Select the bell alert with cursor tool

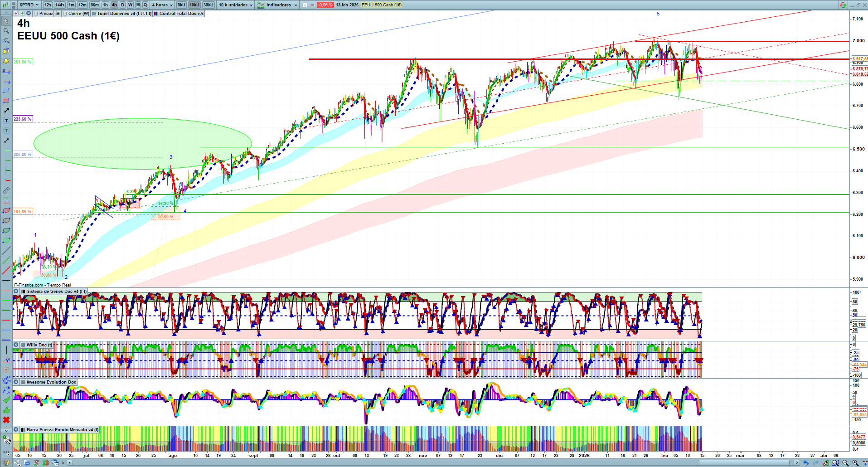pos(6,51)
